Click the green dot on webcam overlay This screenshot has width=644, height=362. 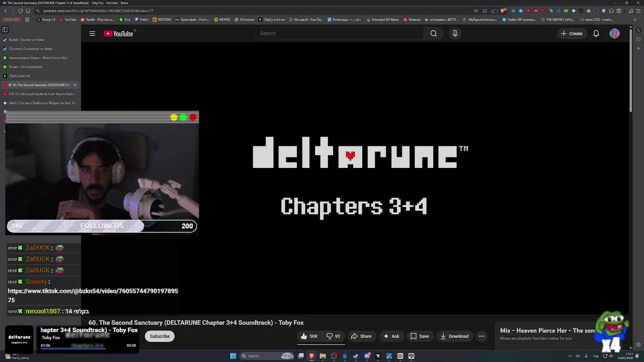[183, 117]
